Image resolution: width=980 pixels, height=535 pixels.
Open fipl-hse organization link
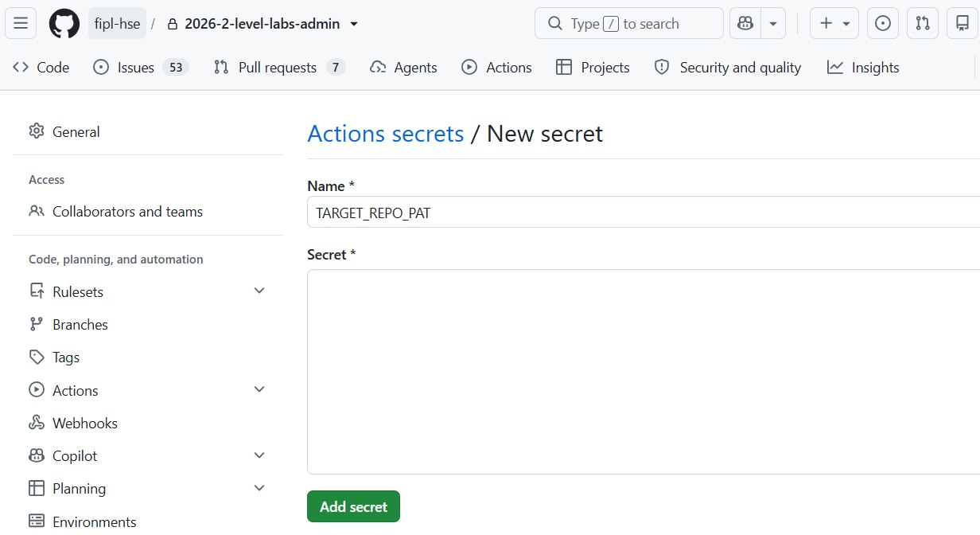[x=117, y=24]
